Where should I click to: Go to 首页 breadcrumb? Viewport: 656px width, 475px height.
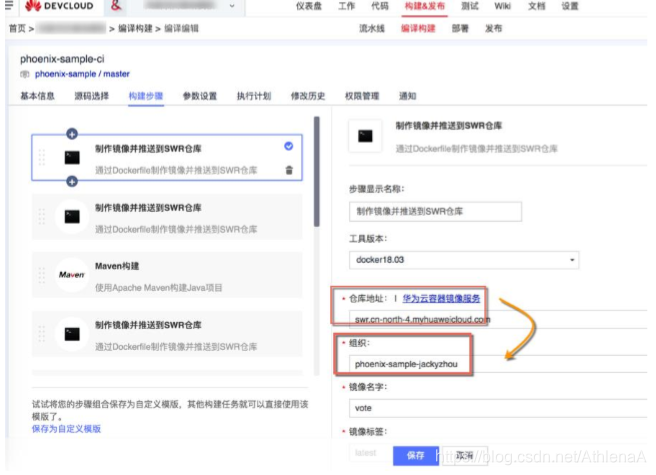click(17, 28)
